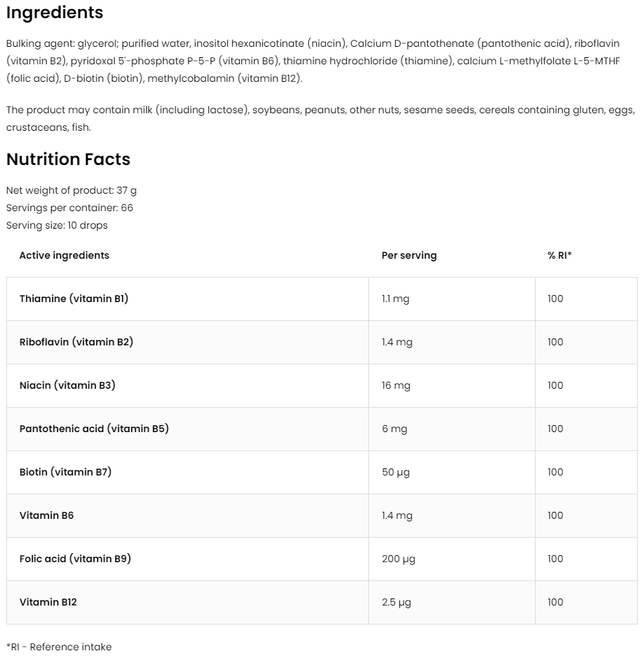Click the RI - Reference intake footnote
Screen dimensions: 644x658
pos(59,647)
